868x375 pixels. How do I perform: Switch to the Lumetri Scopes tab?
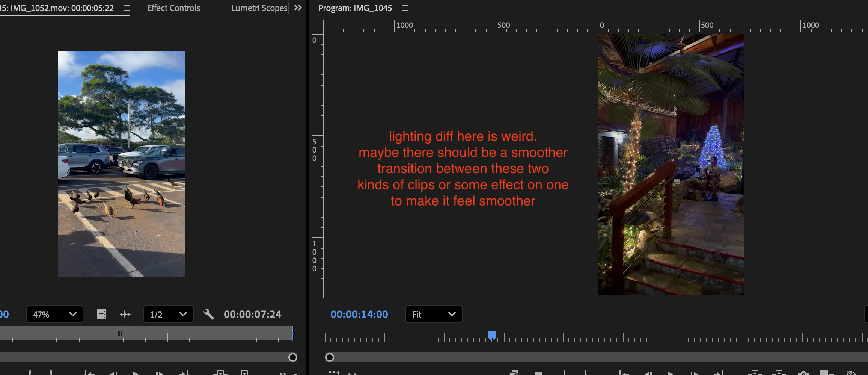coord(259,8)
